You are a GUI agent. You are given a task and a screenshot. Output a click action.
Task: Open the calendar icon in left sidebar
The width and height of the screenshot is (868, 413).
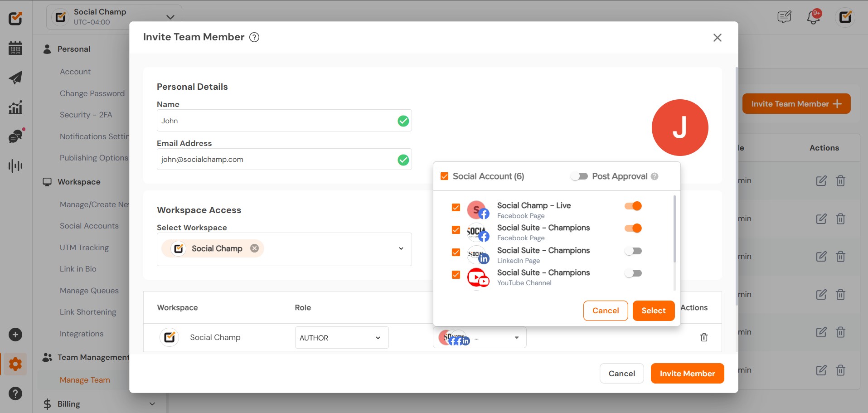(15, 48)
